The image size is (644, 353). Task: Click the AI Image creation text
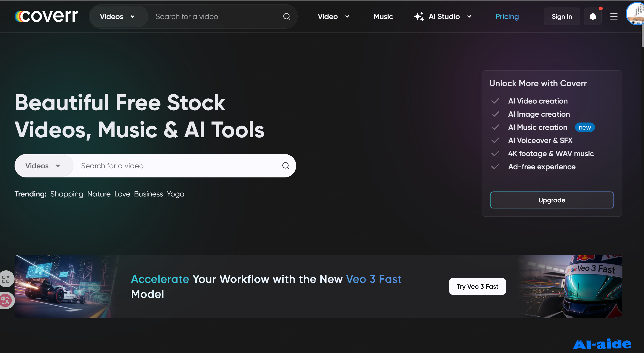pyautogui.click(x=539, y=114)
